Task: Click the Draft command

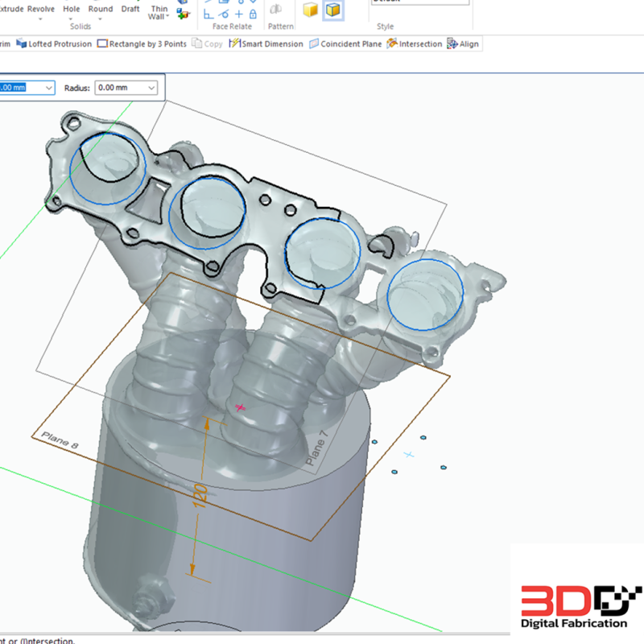Action: pos(130,9)
